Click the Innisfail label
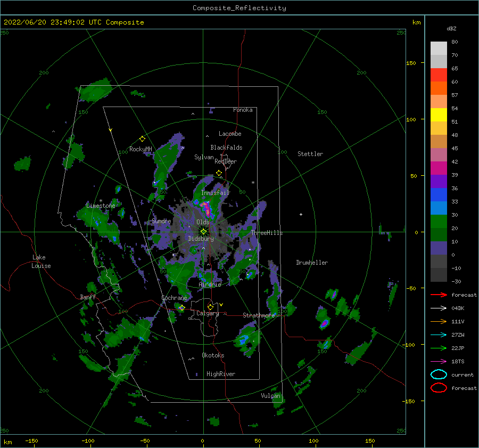This screenshot has width=479, height=448. click(215, 193)
